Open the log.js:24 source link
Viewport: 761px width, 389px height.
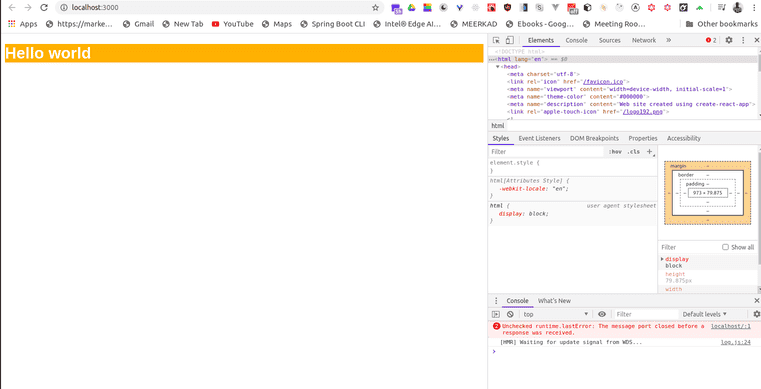click(735, 342)
